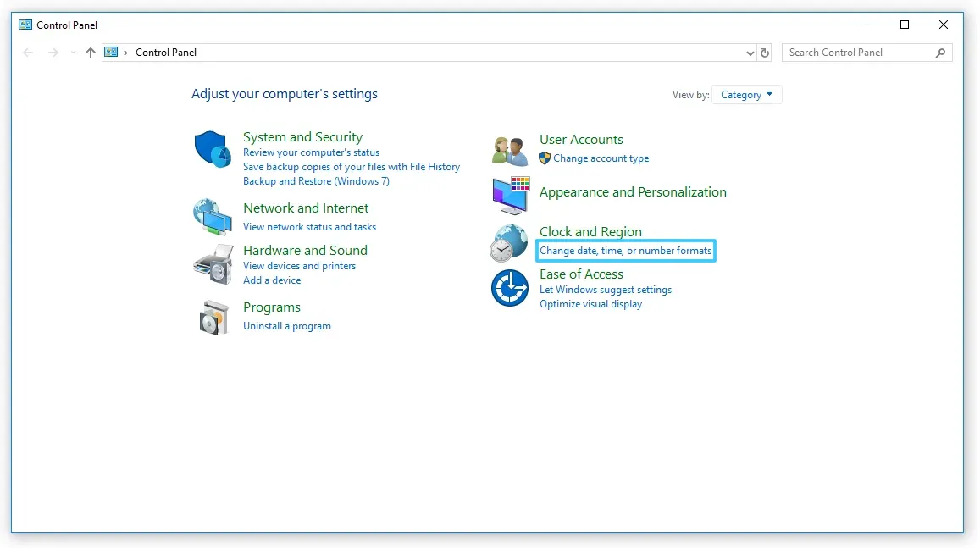
Task: Minimize the Control Panel window
Action: 866,25
